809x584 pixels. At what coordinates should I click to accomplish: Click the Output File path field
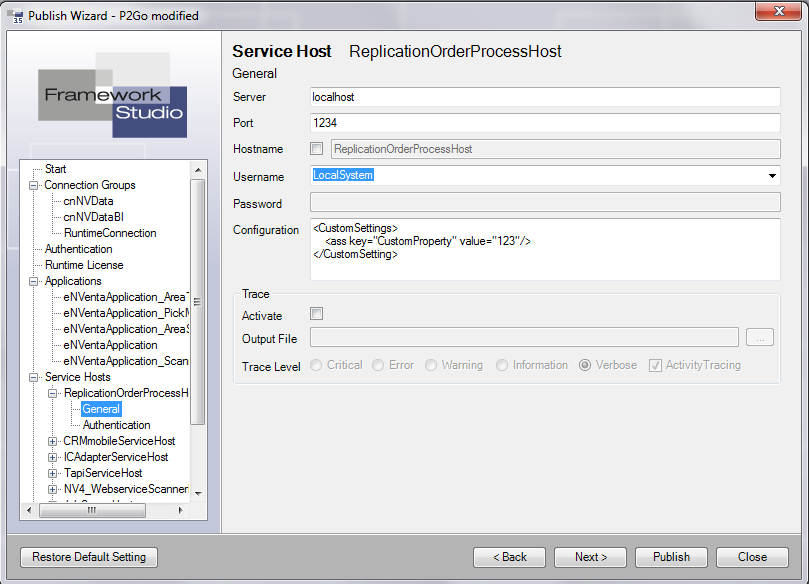(x=524, y=338)
